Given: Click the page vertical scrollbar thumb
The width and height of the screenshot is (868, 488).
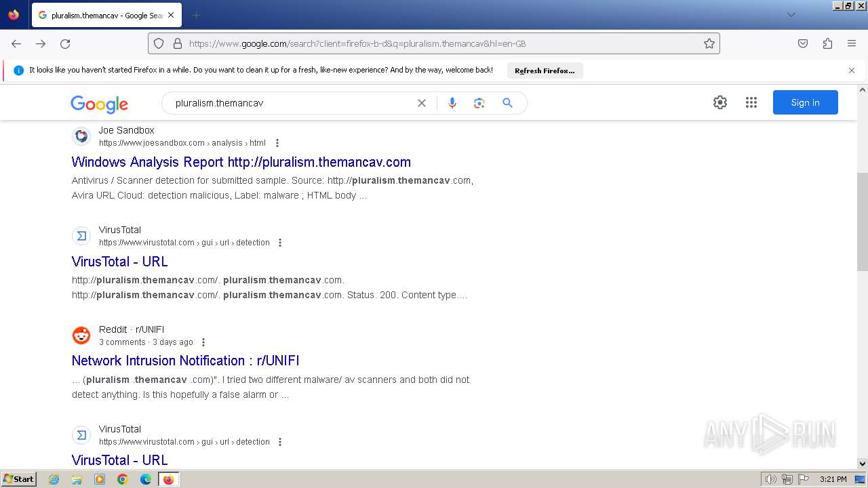Looking at the screenshot, I should [x=863, y=222].
